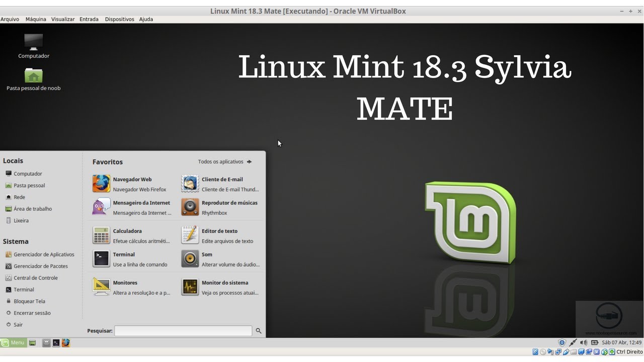
Task: Click update manager shield tray icon
Action: pyautogui.click(x=562, y=342)
